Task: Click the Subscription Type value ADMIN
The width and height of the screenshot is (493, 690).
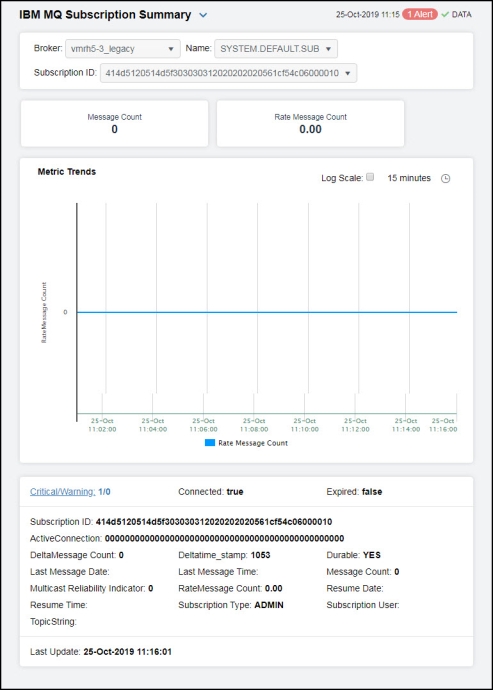Action: coord(269,605)
